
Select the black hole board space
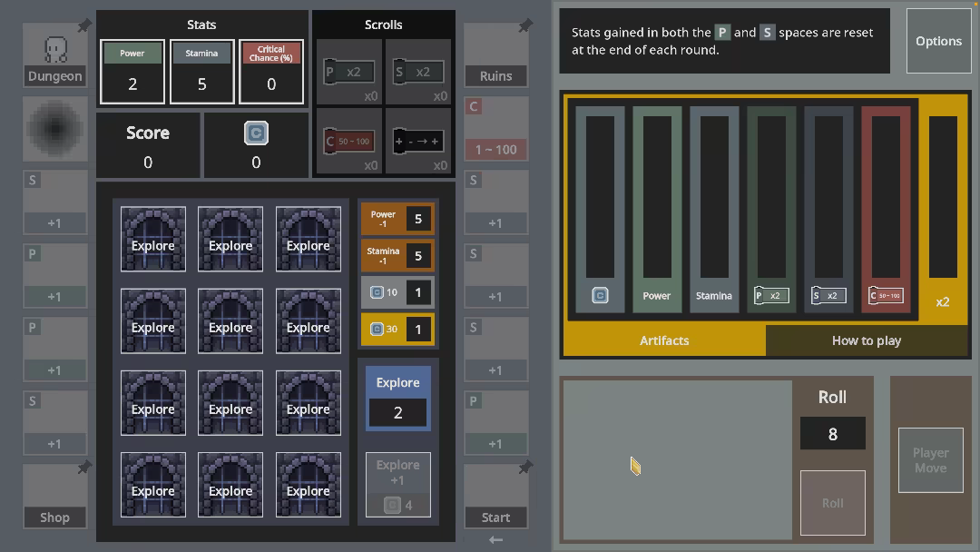coord(55,129)
